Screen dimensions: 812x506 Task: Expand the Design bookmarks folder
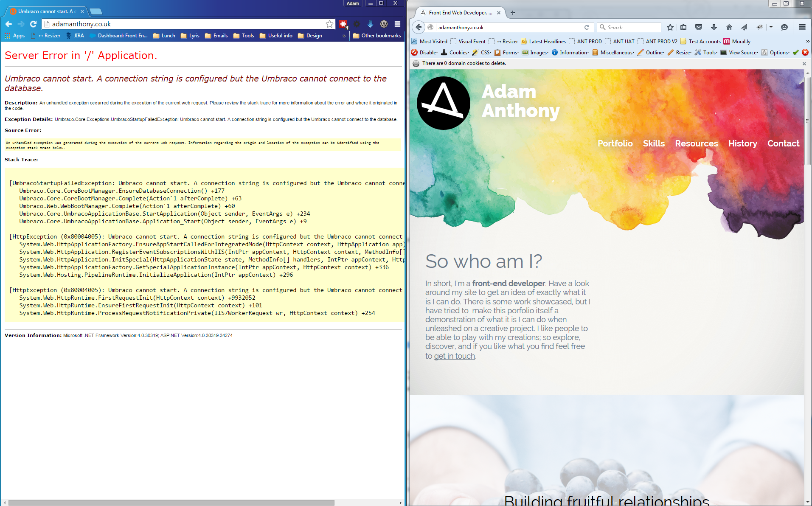point(310,36)
